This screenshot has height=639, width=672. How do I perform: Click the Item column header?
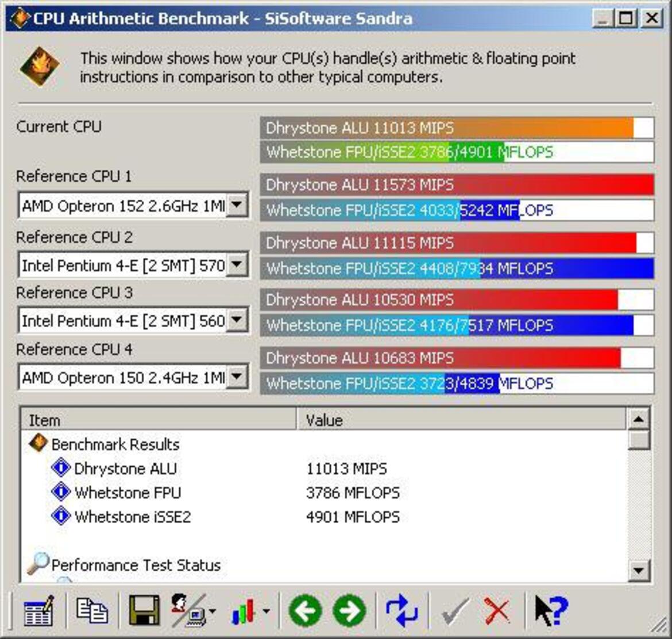[x=158, y=420]
